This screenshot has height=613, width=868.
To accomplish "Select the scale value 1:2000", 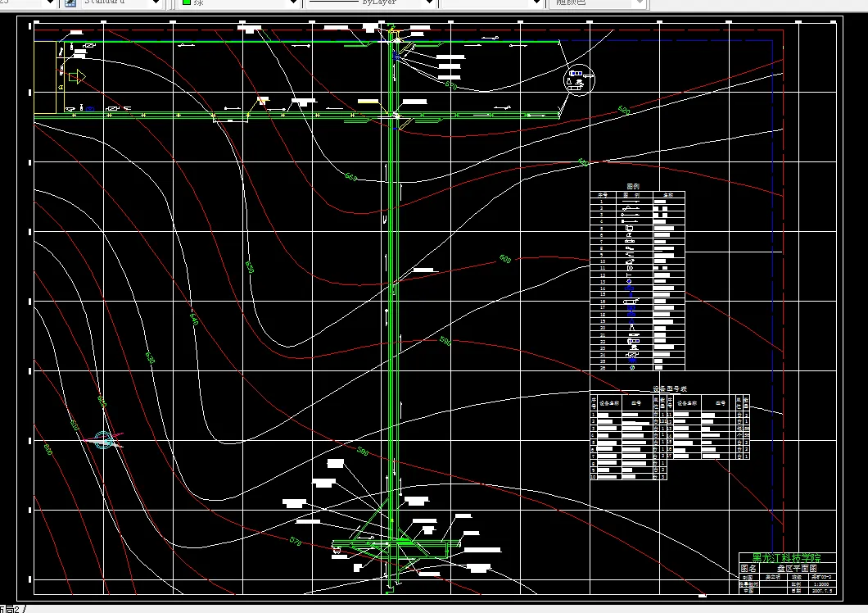I will tap(821, 584).
